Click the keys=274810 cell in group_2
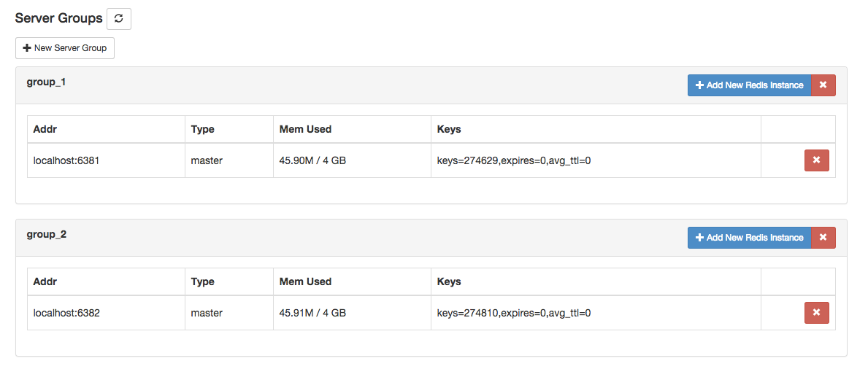Screen dimensions: 868x369 [596, 313]
